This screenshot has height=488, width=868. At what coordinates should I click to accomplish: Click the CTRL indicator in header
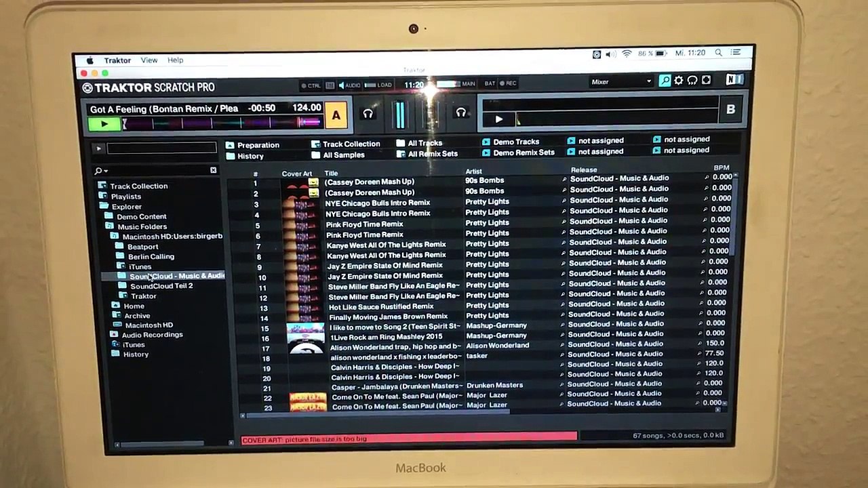coord(311,85)
